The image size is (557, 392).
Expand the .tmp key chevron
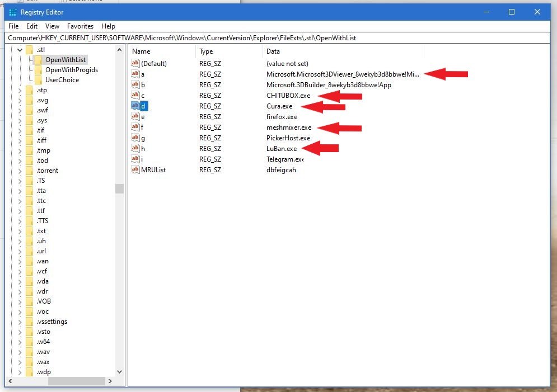20,151
